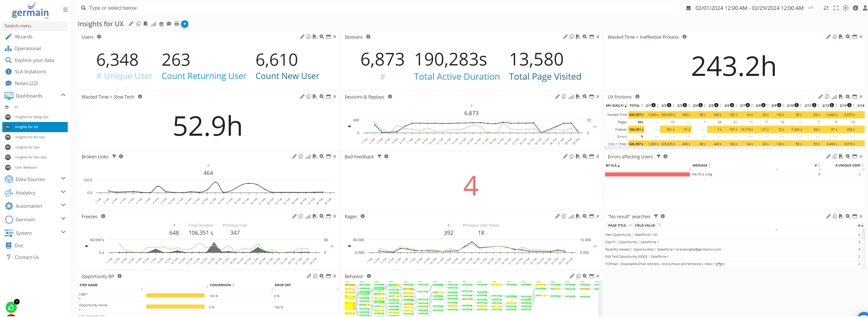Refresh the dashboard with the refresh icon

[x=826, y=8]
